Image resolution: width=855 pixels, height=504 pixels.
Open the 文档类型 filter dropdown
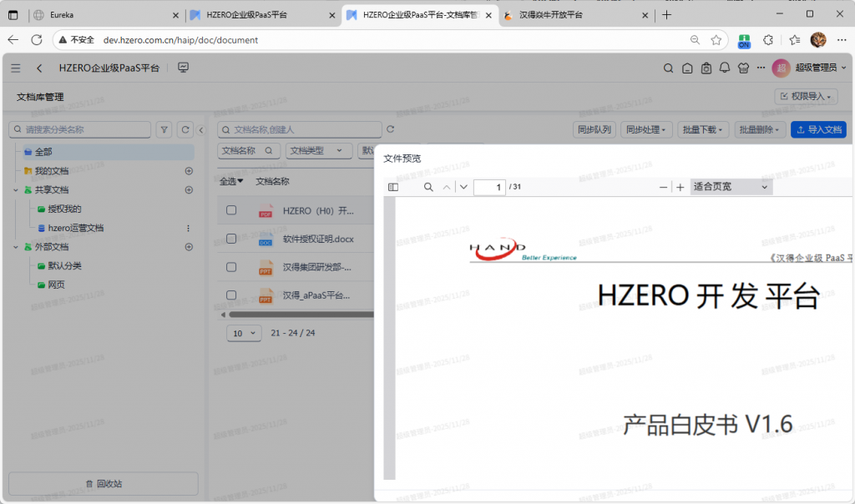(318, 151)
